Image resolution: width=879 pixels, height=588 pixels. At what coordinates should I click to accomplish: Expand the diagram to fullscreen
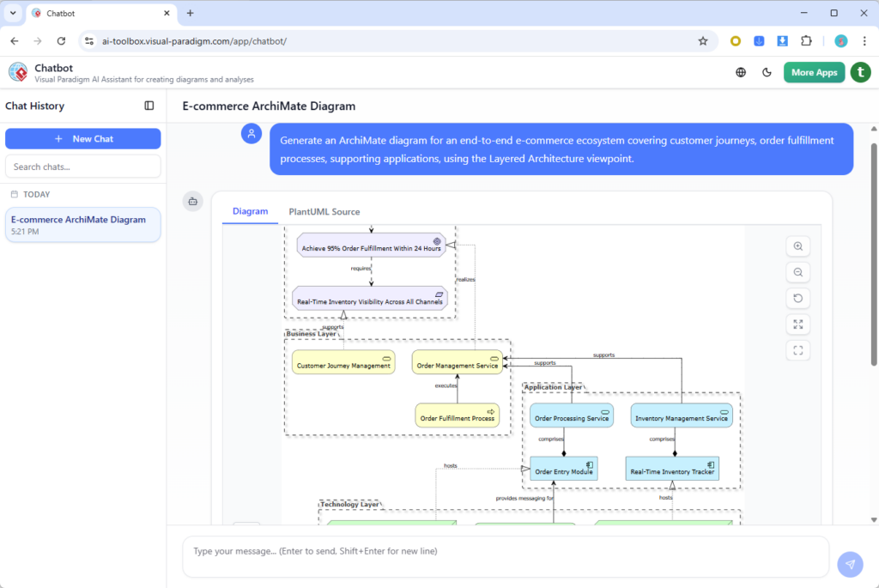798,324
